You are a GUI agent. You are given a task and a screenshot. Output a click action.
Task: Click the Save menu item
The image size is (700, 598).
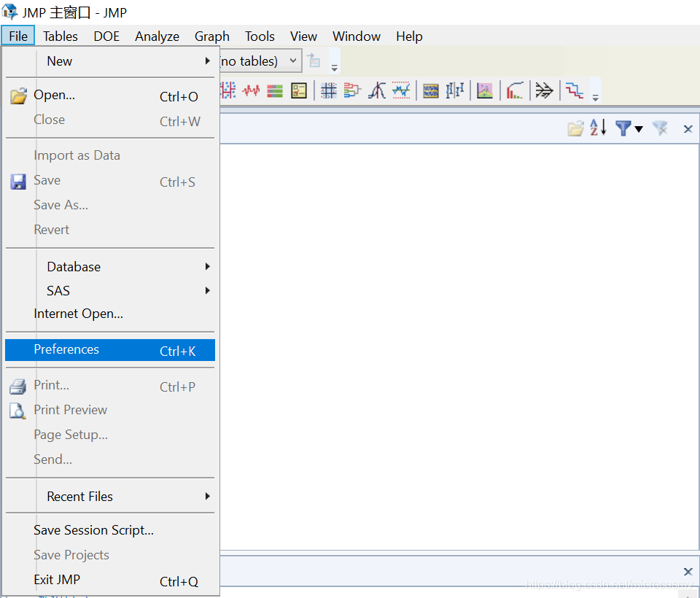(110, 180)
